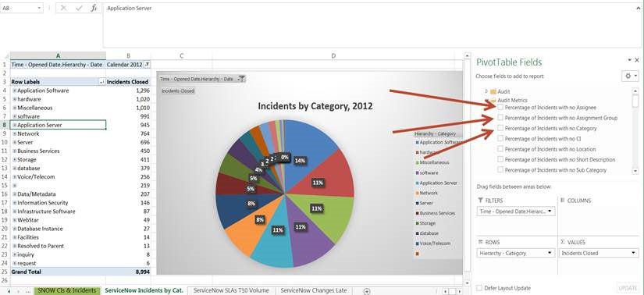Click the orange Network legend swatch

tap(418, 193)
